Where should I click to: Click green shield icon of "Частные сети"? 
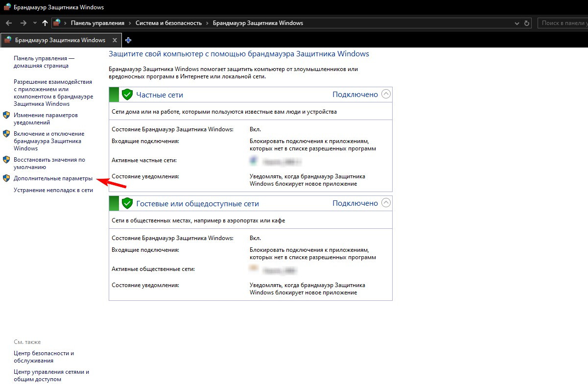pos(127,95)
